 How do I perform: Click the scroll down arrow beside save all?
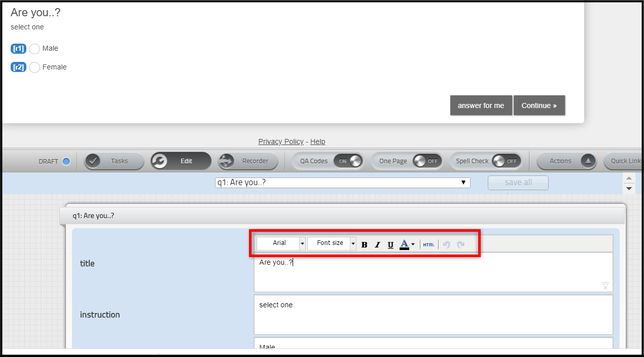point(629,188)
